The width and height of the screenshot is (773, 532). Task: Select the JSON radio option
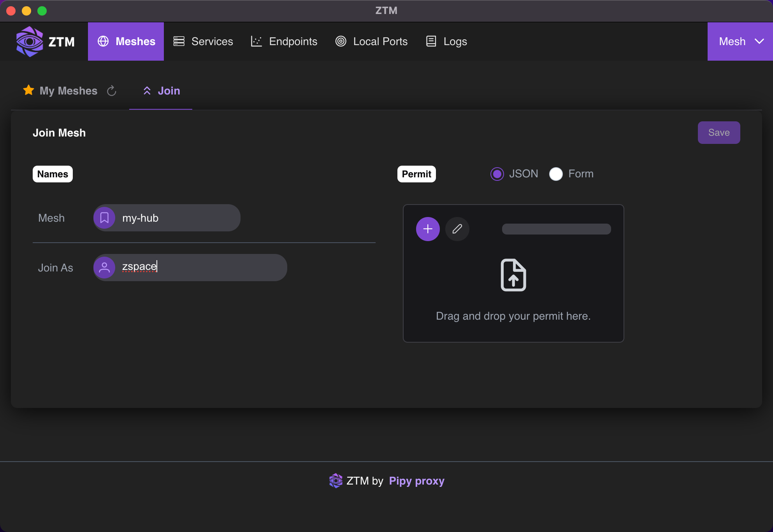[x=497, y=174]
